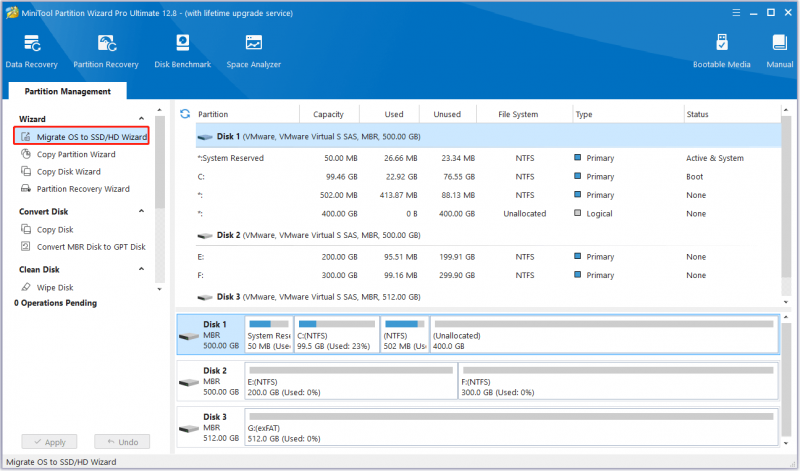
Task: Choose Wipe Disk under Clean Disk
Action: pos(55,287)
